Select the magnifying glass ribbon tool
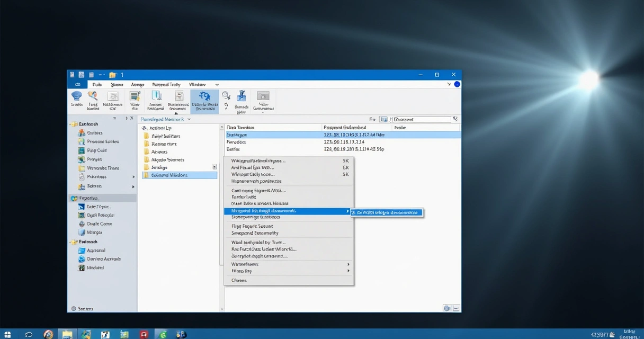This screenshot has height=339, width=644. 226,96
